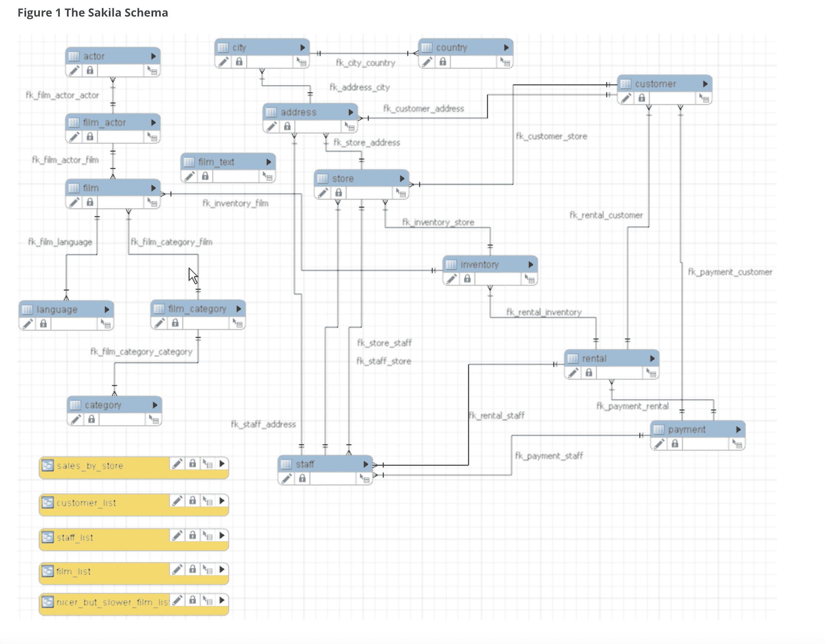This screenshot has width=825, height=644.
Task: Select the customer_list view title
Action: pos(86,503)
